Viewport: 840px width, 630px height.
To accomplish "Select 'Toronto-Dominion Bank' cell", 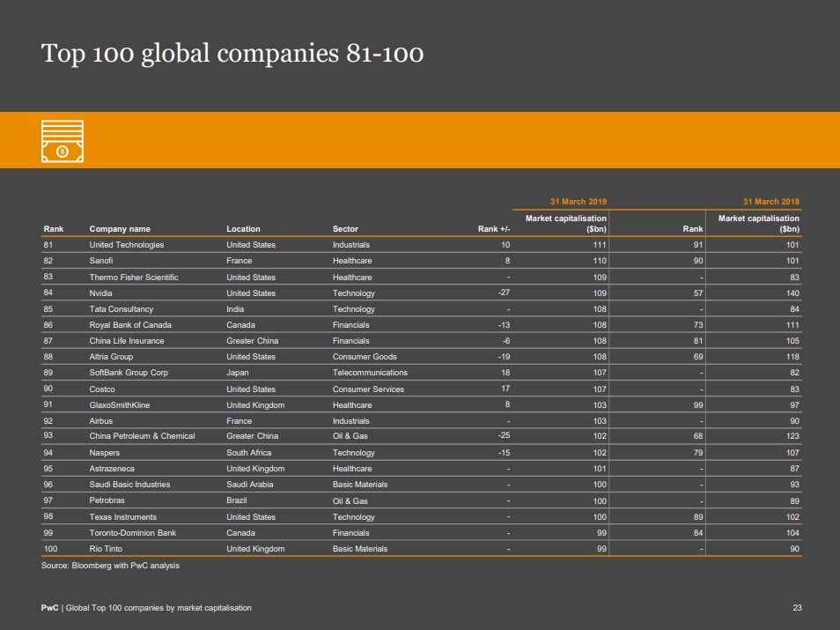I will [x=132, y=533].
